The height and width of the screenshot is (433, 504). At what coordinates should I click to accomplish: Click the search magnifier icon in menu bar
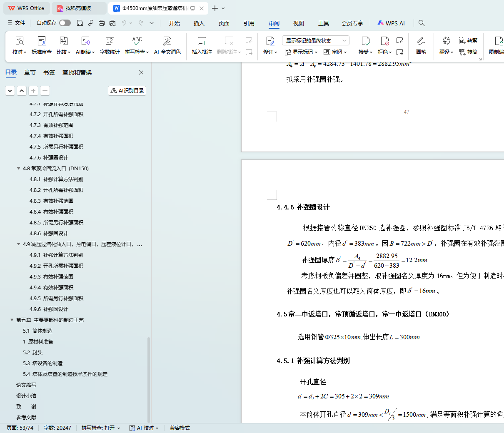click(x=422, y=23)
